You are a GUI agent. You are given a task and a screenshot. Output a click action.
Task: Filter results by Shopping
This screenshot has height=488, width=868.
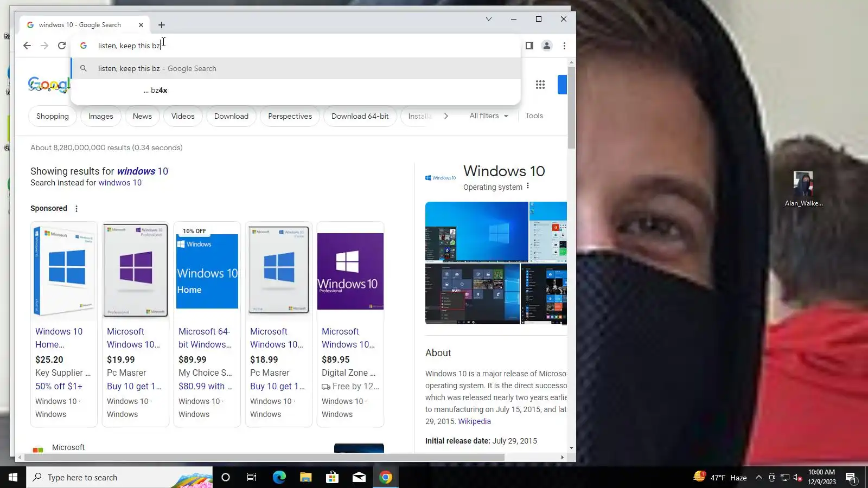pyautogui.click(x=53, y=116)
